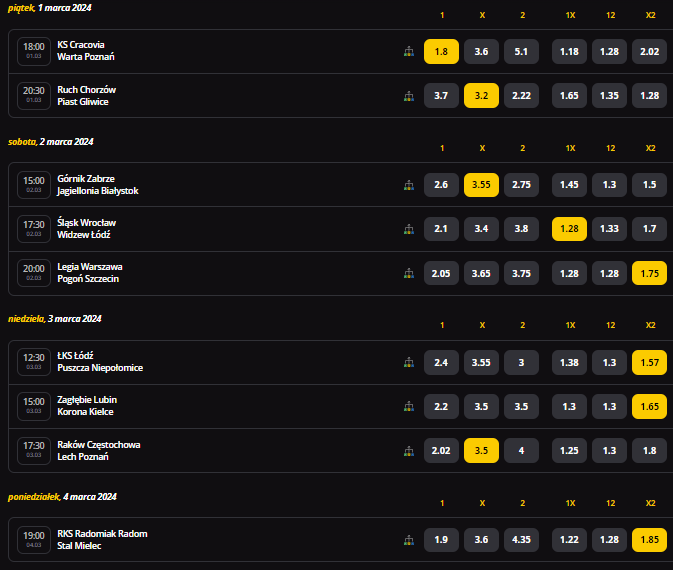This screenshot has width=673, height=570.
Task: Open statistics icon for KS Cracovia match
Action: (409, 52)
